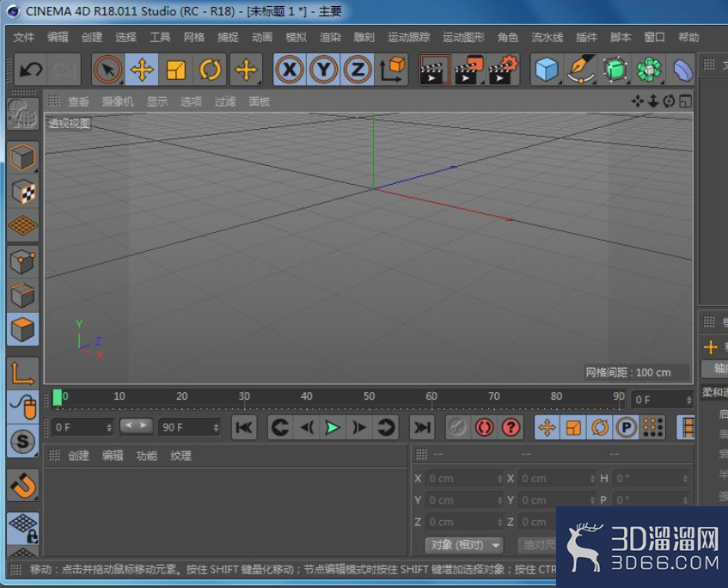
Task: Click viewport orbit rotate icon
Action: [x=669, y=101]
